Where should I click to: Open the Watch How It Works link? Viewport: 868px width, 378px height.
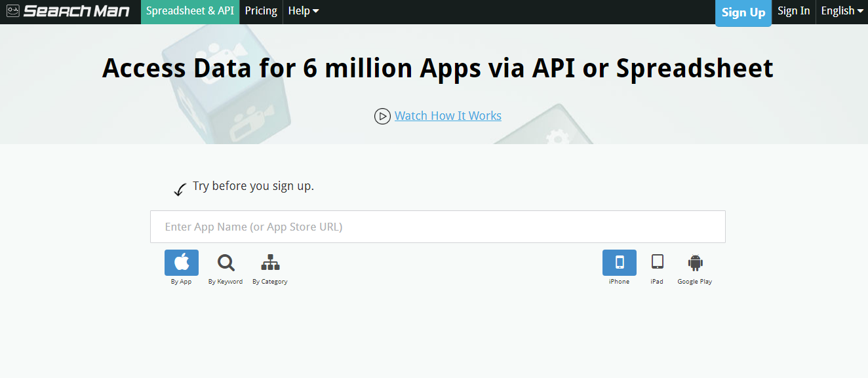click(x=448, y=116)
